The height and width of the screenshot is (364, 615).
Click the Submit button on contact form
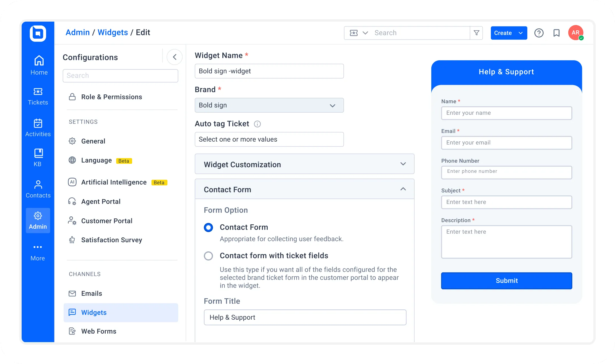pyautogui.click(x=507, y=281)
